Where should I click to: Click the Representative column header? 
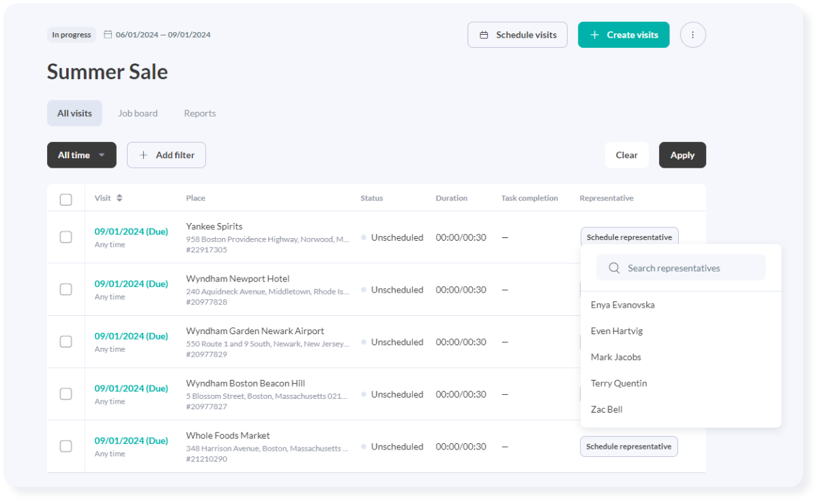pyautogui.click(x=606, y=198)
